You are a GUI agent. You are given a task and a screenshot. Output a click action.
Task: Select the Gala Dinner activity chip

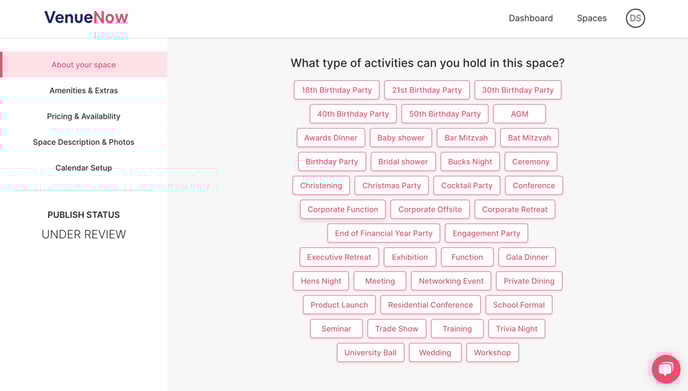point(527,257)
